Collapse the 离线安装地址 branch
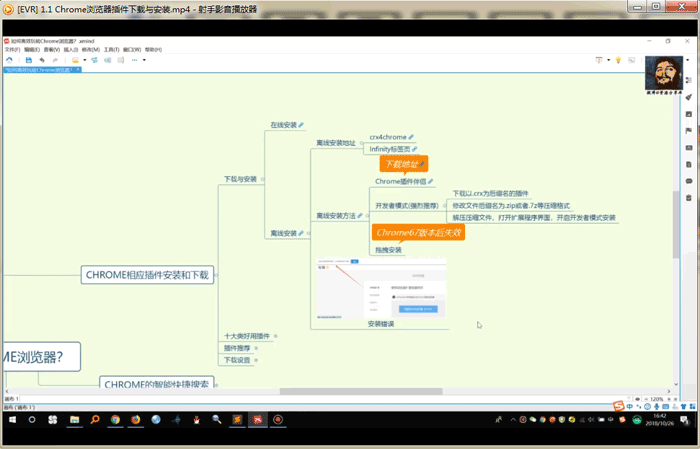This screenshot has height=449, width=700. (x=362, y=143)
